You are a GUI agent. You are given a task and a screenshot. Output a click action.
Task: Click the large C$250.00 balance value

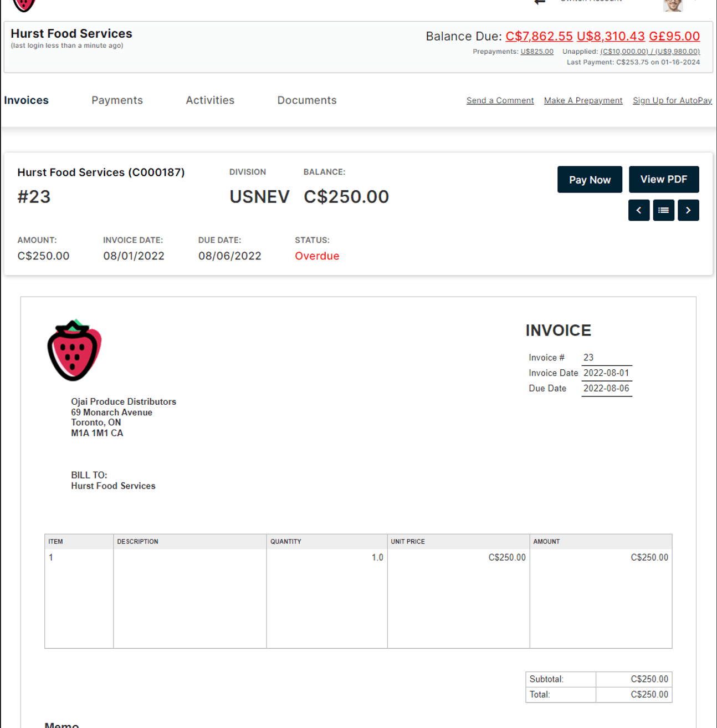coord(346,197)
